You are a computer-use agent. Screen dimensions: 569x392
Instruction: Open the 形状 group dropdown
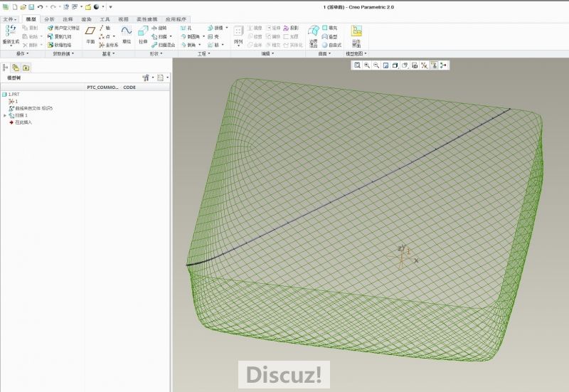tap(155, 53)
